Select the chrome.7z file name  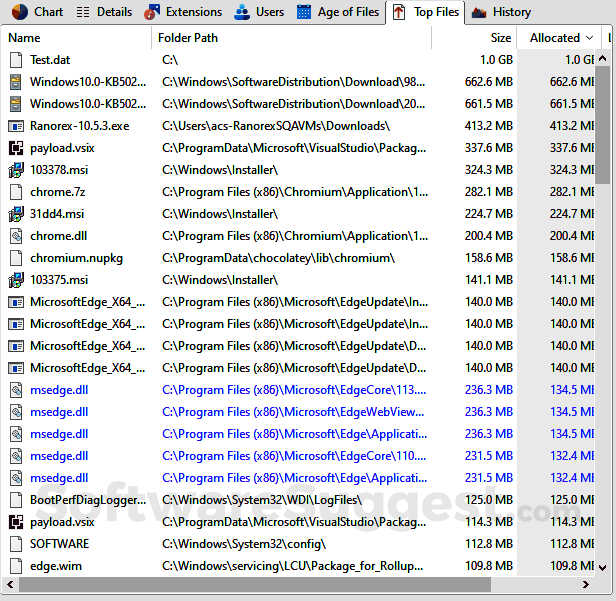[57, 192]
